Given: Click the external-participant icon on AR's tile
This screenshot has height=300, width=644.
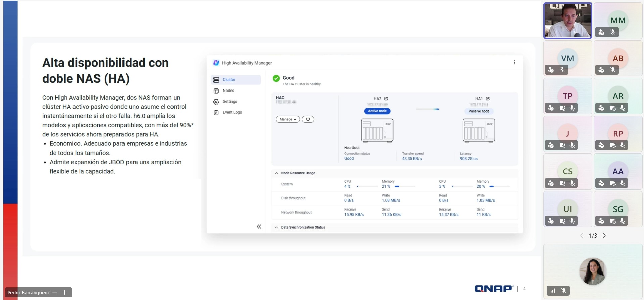Looking at the screenshot, I should [601, 108].
